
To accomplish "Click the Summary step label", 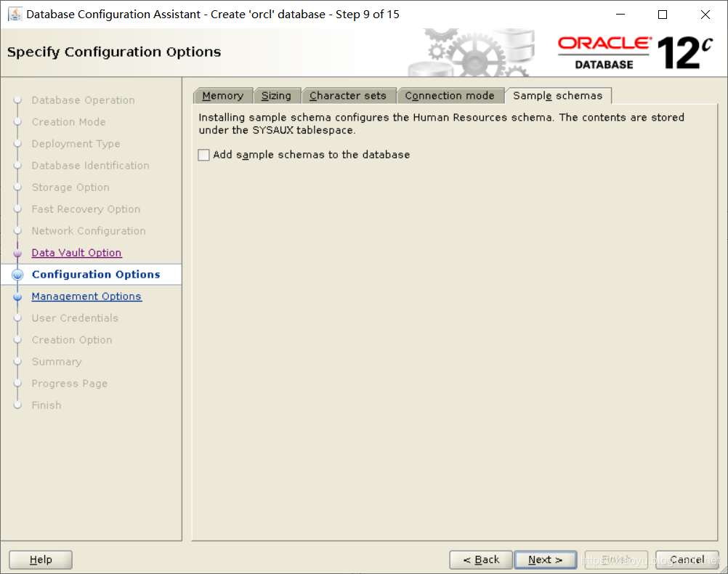I will [57, 362].
